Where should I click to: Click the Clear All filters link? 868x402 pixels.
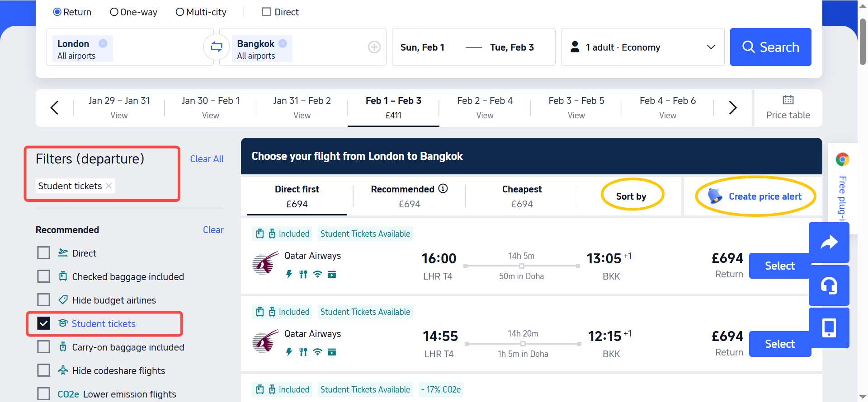tap(207, 159)
